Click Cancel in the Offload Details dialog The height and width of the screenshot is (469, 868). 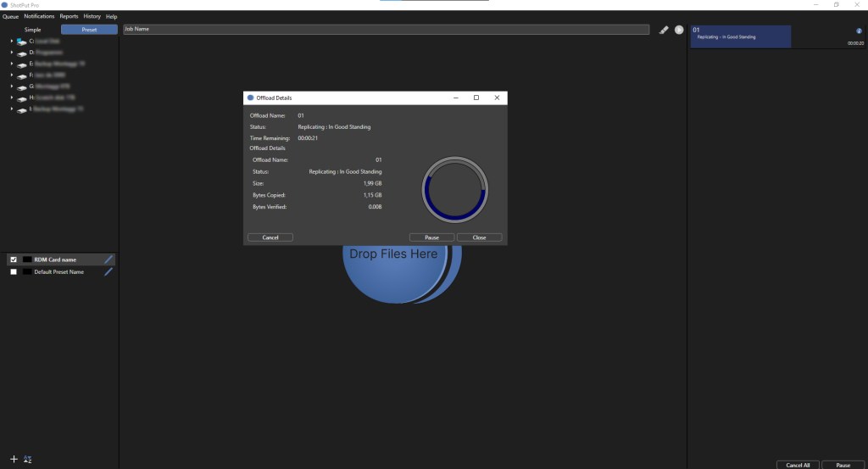pos(270,237)
